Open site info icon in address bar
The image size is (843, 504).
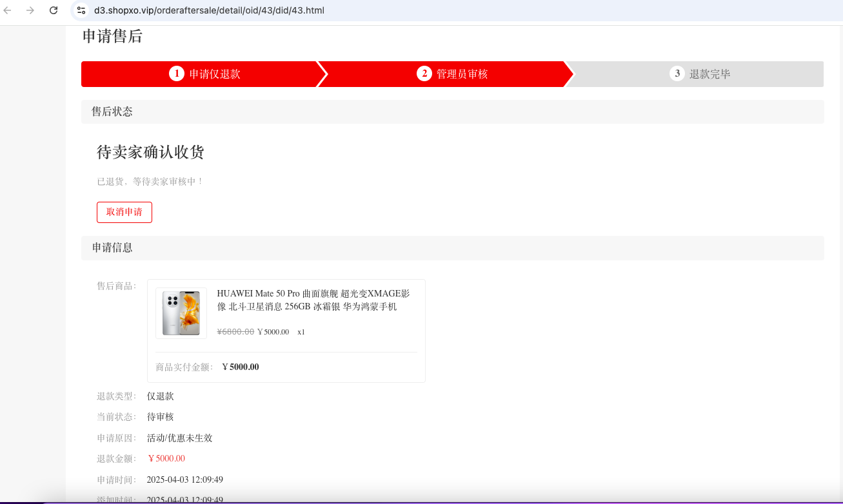click(81, 10)
